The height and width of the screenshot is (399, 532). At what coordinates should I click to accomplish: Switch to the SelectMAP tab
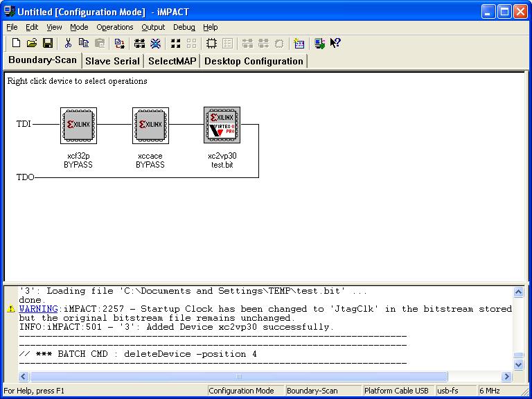click(x=172, y=61)
